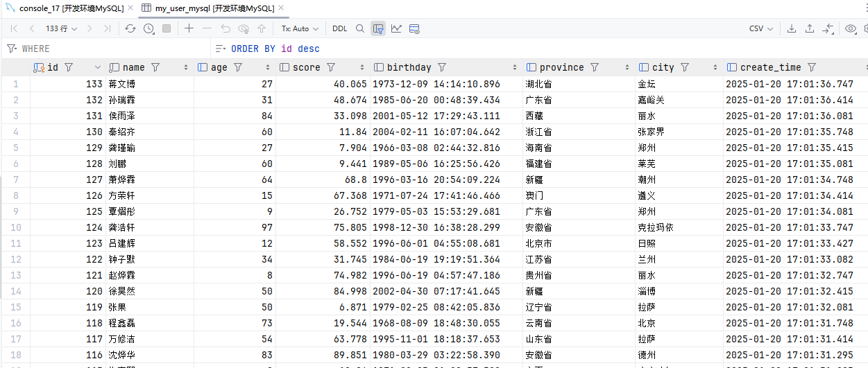The height and width of the screenshot is (368, 868).
Task: Toggle the local filter toolbar button
Action: point(378,28)
